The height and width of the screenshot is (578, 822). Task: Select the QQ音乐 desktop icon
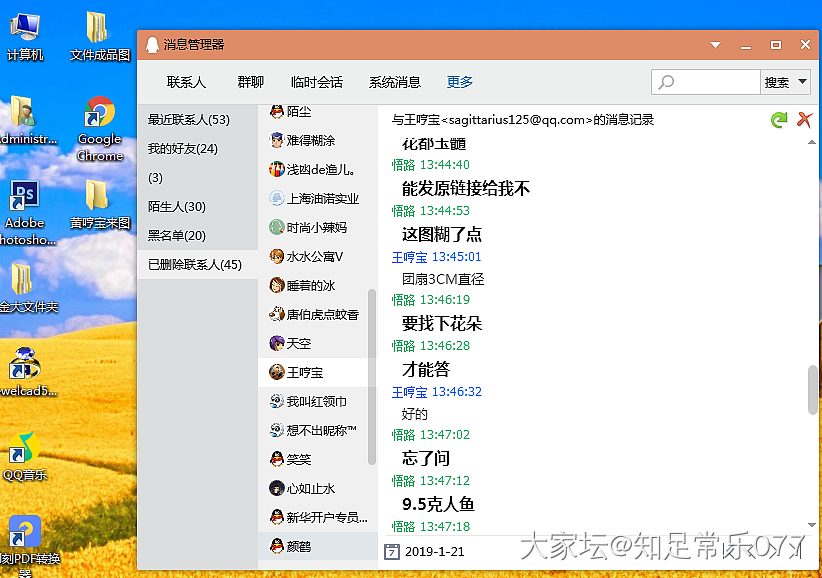click(x=24, y=455)
